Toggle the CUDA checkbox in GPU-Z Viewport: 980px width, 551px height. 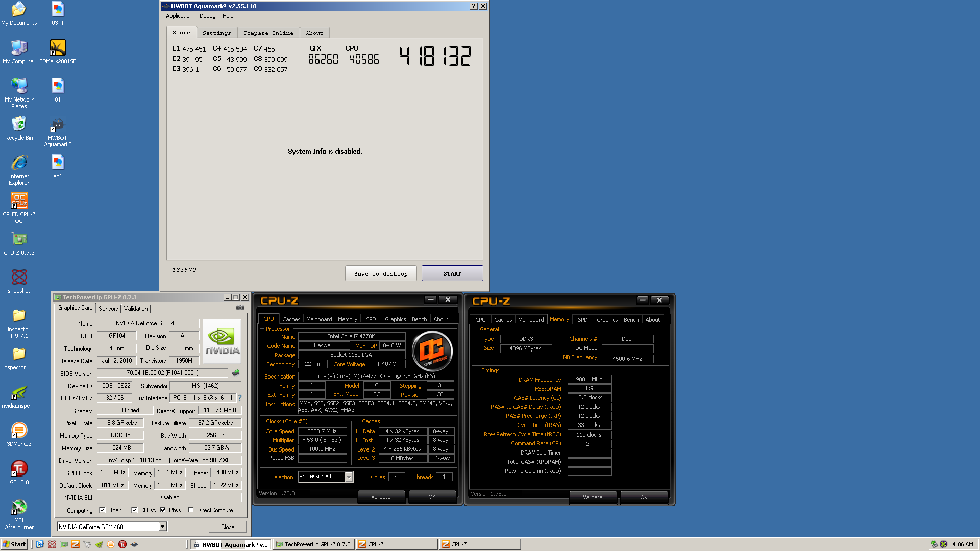[x=134, y=510]
